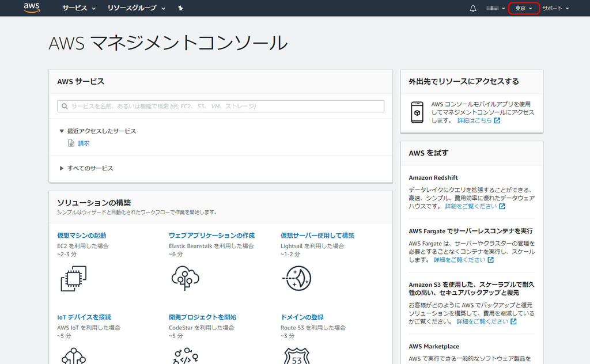This screenshot has width=590, height=364.
Task: Open the account name dropdown
Action: (x=496, y=8)
